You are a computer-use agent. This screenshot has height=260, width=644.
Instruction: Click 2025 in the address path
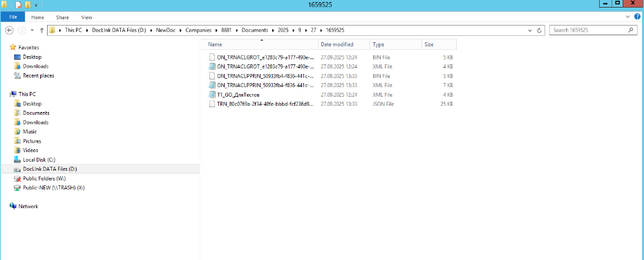[x=283, y=30]
